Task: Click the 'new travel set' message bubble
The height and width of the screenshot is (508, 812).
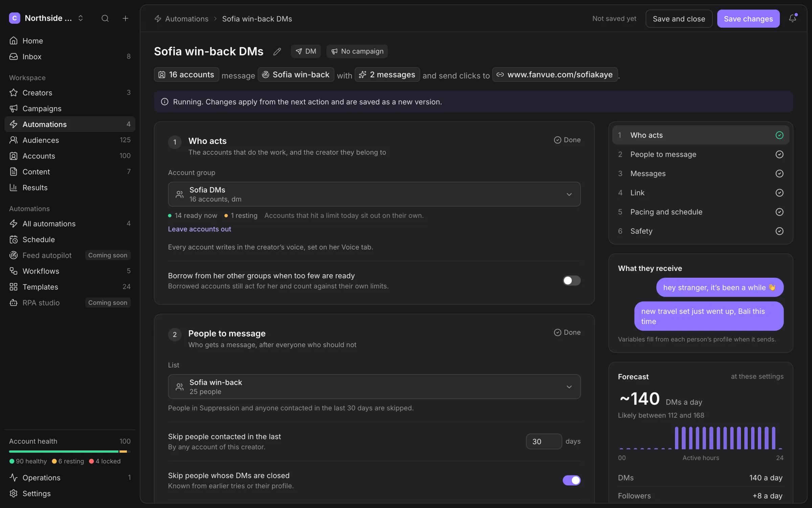Action: click(x=709, y=316)
